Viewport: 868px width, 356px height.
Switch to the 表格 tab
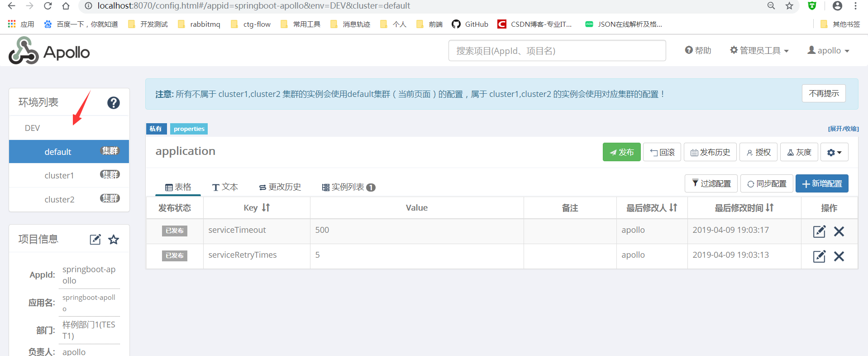click(178, 187)
